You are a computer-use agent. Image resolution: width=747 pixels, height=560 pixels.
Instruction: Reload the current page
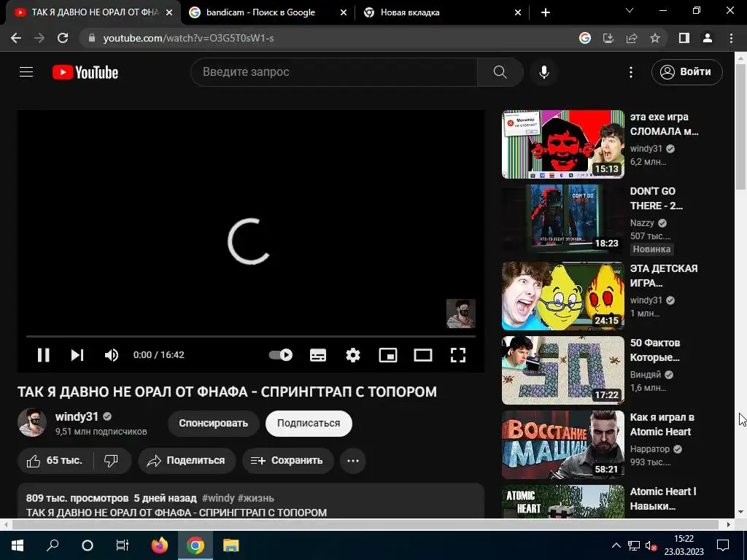[x=63, y=38]
